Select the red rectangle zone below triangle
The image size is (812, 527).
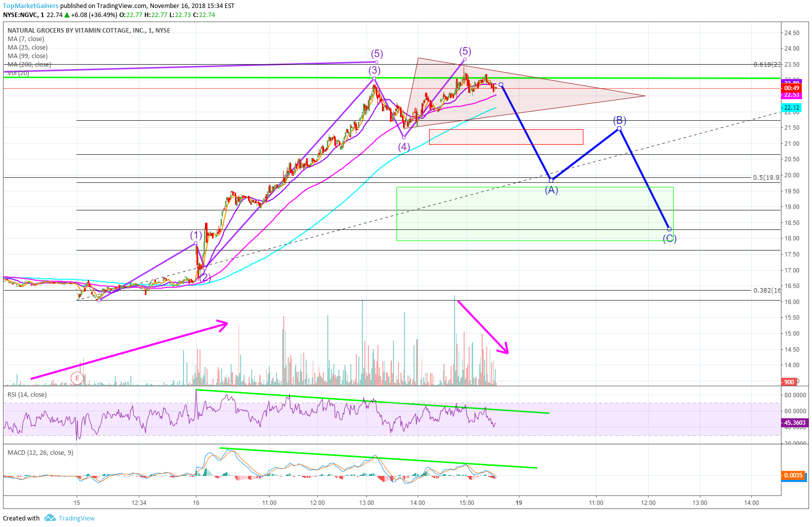point(506,137)
